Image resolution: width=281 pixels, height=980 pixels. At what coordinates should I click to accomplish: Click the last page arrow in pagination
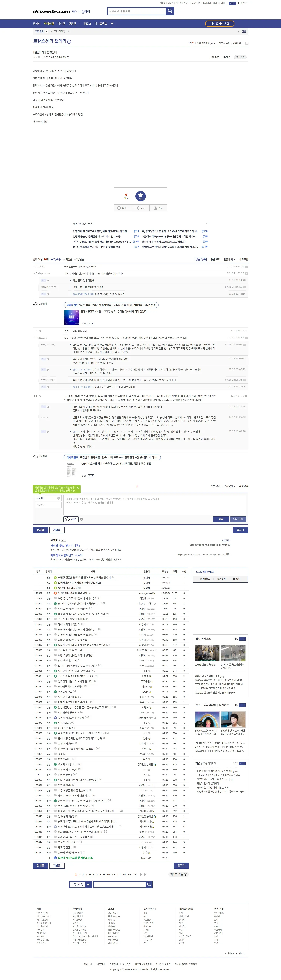coord(145,874)
